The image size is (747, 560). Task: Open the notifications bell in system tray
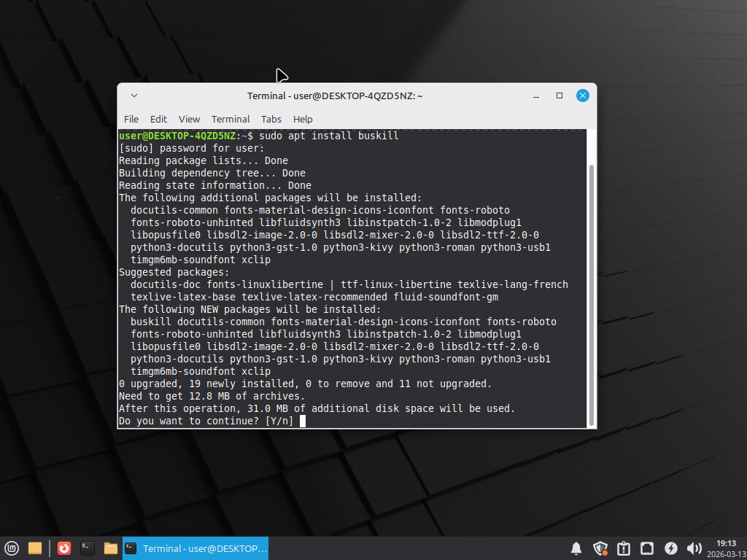576,548
